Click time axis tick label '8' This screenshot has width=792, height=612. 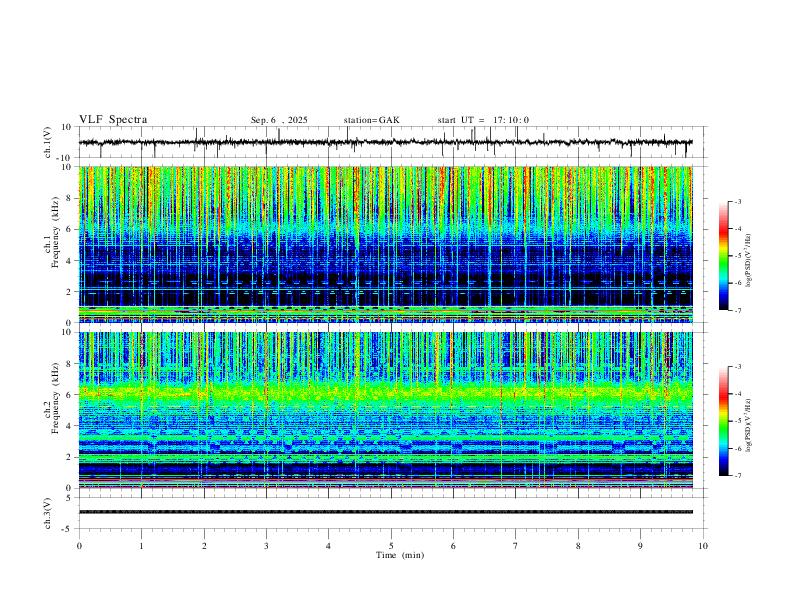[x=578, y=546]
